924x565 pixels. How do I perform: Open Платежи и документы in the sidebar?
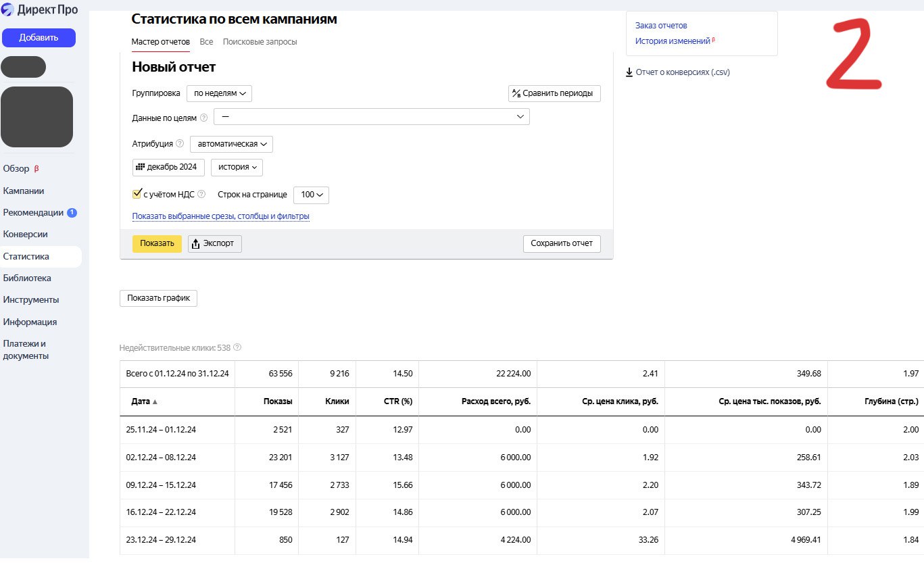pyautogui.click(x=26, y=349)
